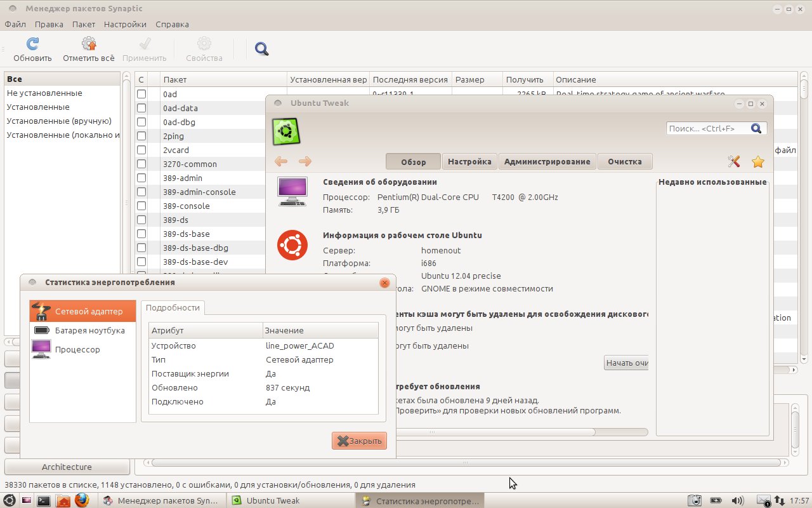Image resolution: width=812 pixels, height=508 pixels.
Task: Click the Обновить reload icon in Synaptic
Action: pyautogui.click(x=32, y=44)
